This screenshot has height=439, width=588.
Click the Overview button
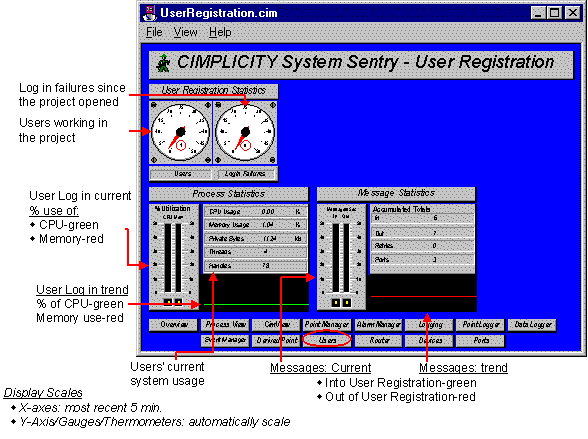(x=174, y=325)
